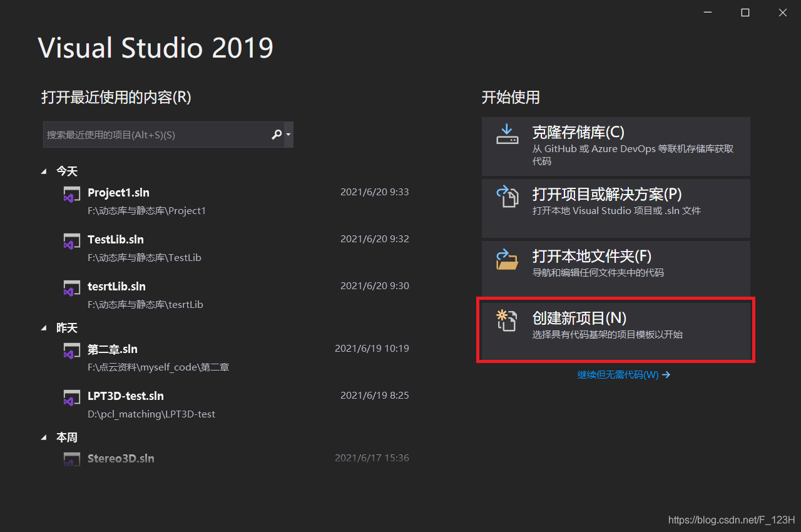The height and width of the screenshot is (532, 801).
Task: Click timestamp 2021/6/20 9:33
Action: 374,192
